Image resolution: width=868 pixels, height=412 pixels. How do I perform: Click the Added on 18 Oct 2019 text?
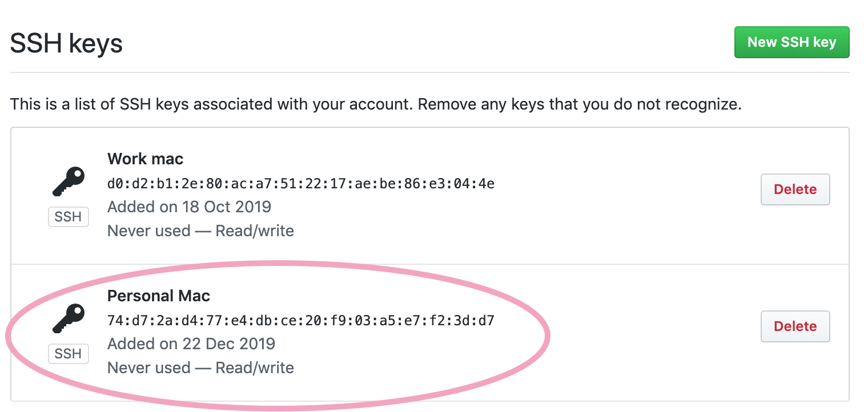pos(189,207)
